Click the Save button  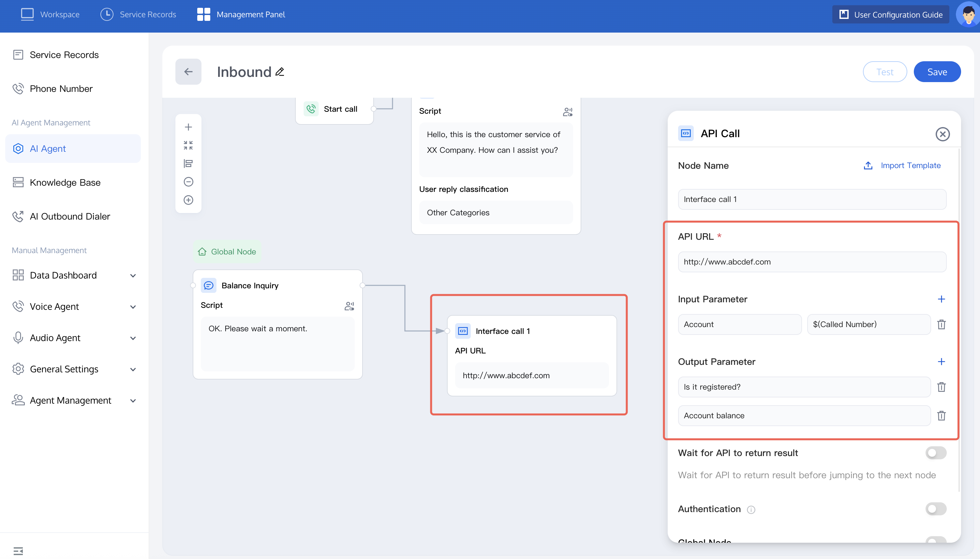(937, 72)
